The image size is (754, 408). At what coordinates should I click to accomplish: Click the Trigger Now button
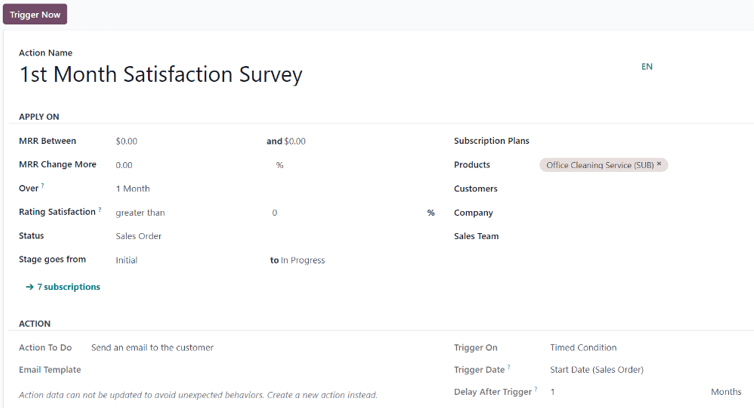point(35,15)
